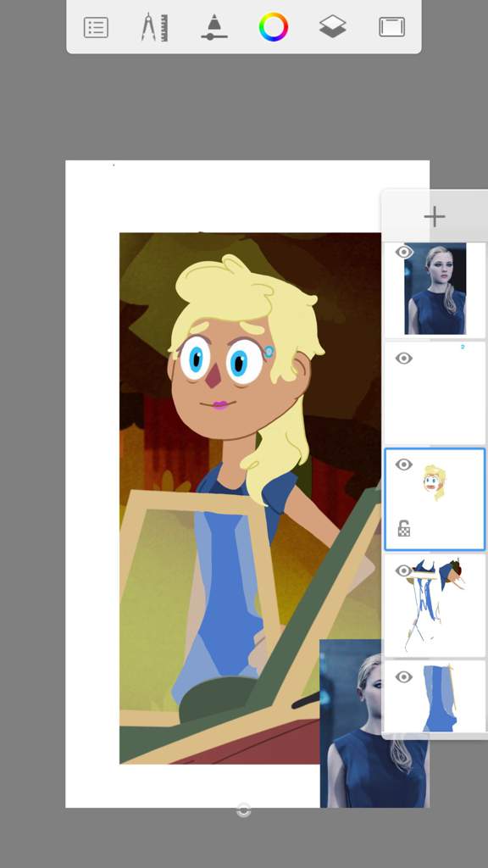Hide the mostly empty second layer

(x=404, y=359)
